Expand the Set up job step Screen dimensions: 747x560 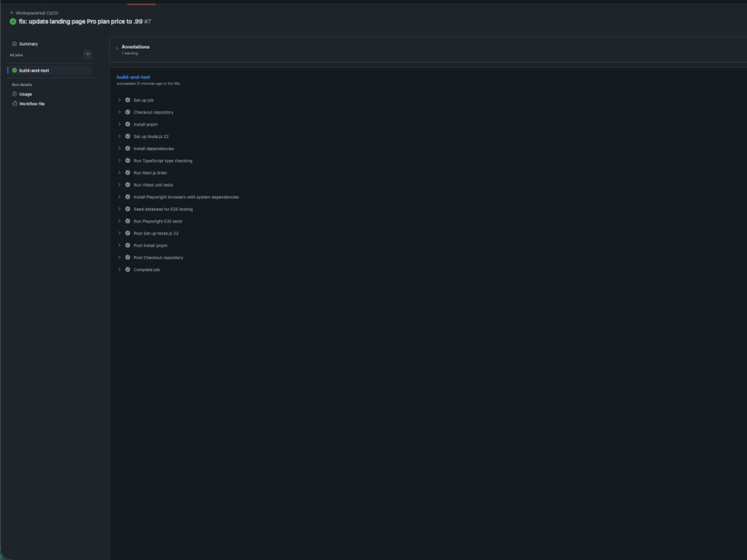click(120, 100)
